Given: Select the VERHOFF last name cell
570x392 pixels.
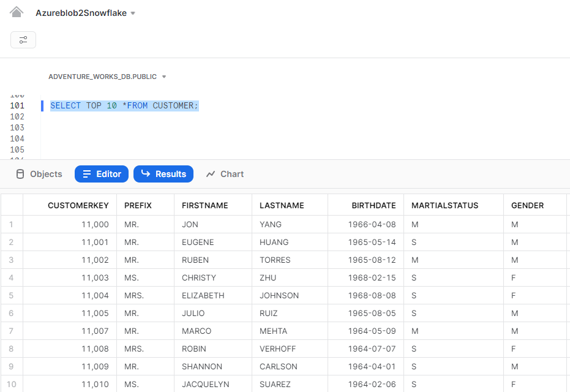Looking at the screenshot, I should 290,349.
